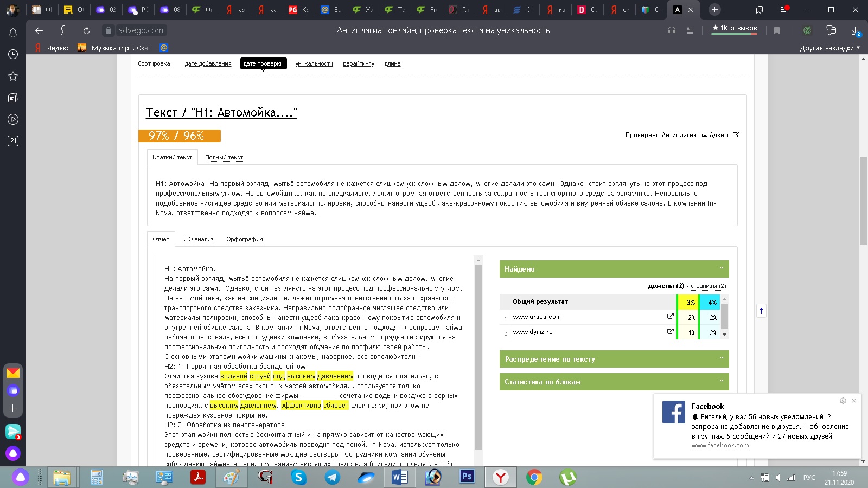868x488 pixels.
Task: Open Telegram from the taskbar
Action: click(332, 477)
